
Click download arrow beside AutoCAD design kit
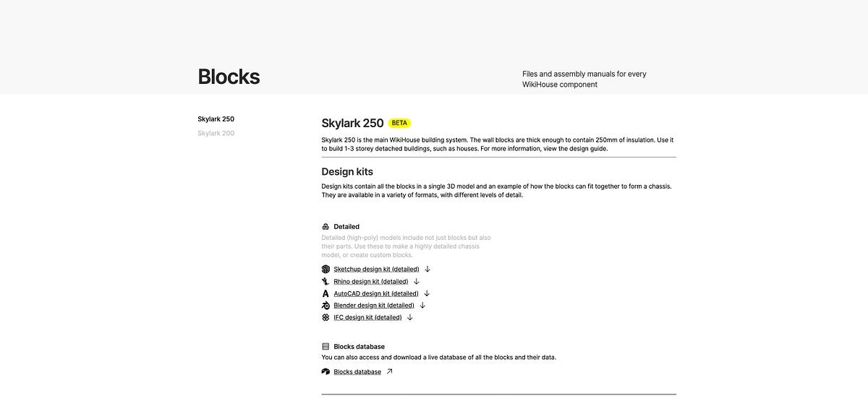[427, 293]
